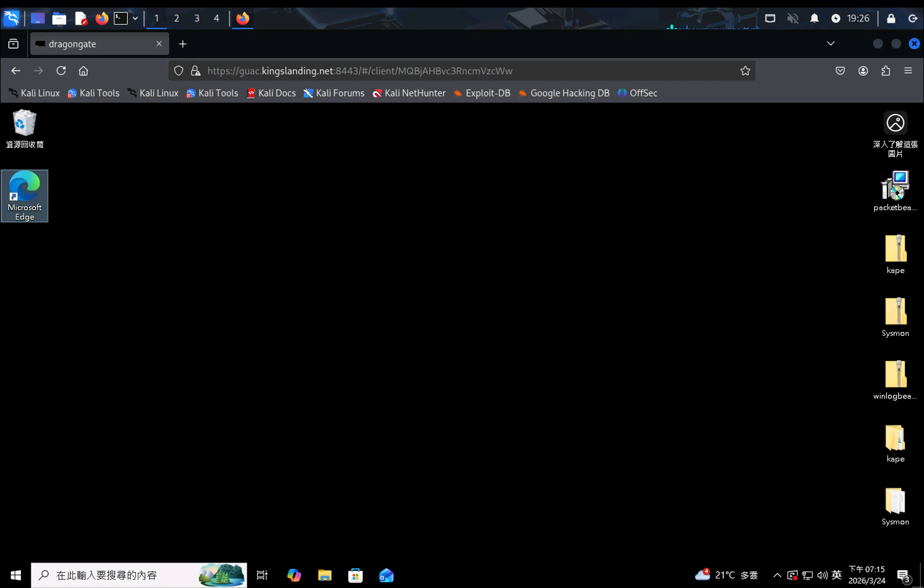Click the 19:26 panel clock
924x588 pixels.
(x=858, y=19)
